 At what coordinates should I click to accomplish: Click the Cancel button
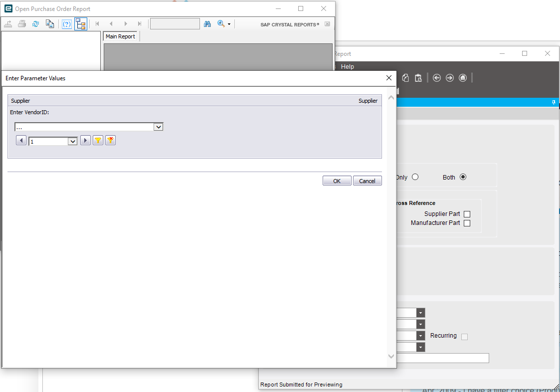point(367,181)
